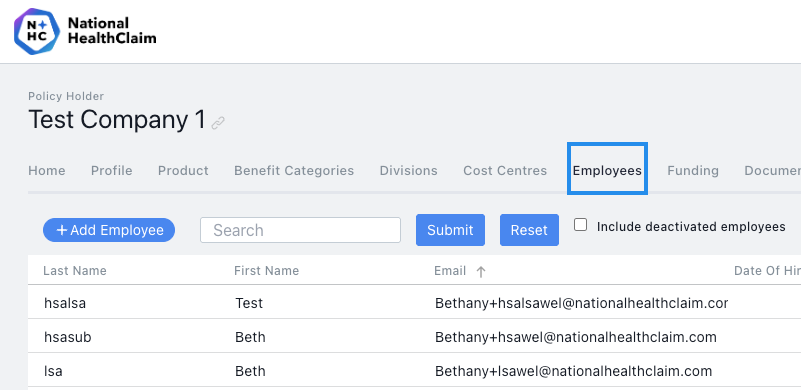The width and height of the screenshot is (801, 390).
Task: Sort by First Name column header
Action: 266,270
